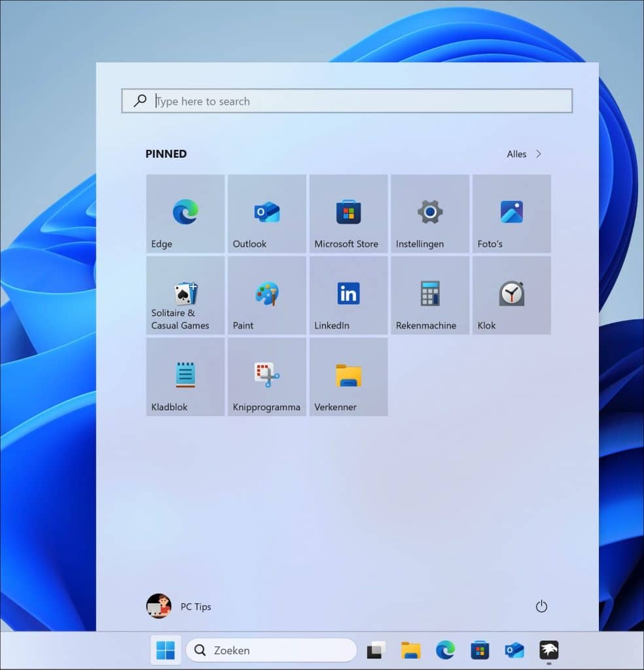Open Solitaire & Casual Games tile
644x670 pixels.
(x=185, y=295)
